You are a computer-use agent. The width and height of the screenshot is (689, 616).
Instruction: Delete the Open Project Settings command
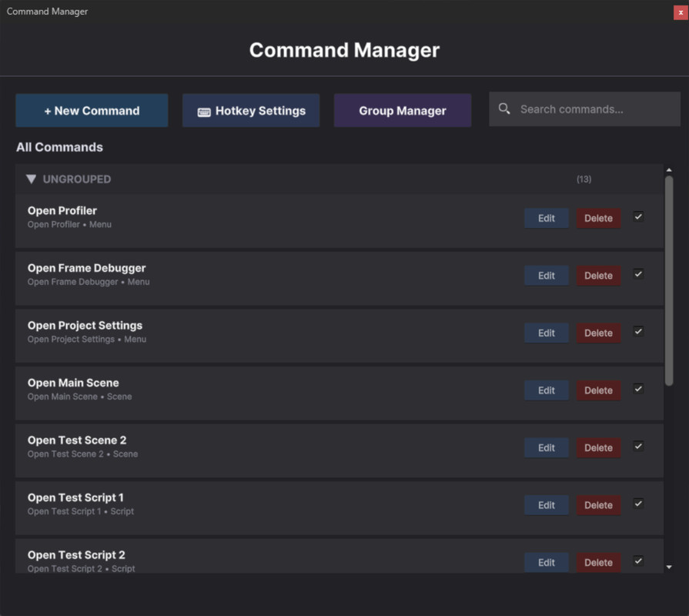click(598, 333)
